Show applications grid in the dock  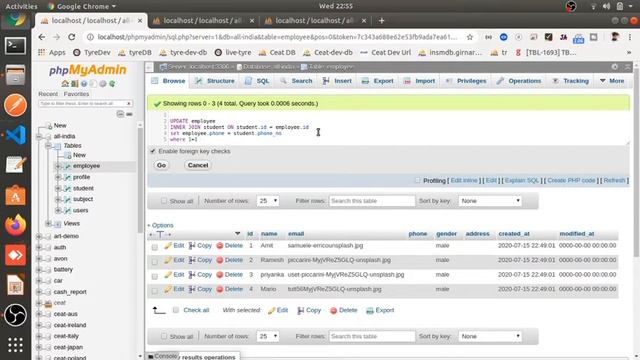coord(15,345)
